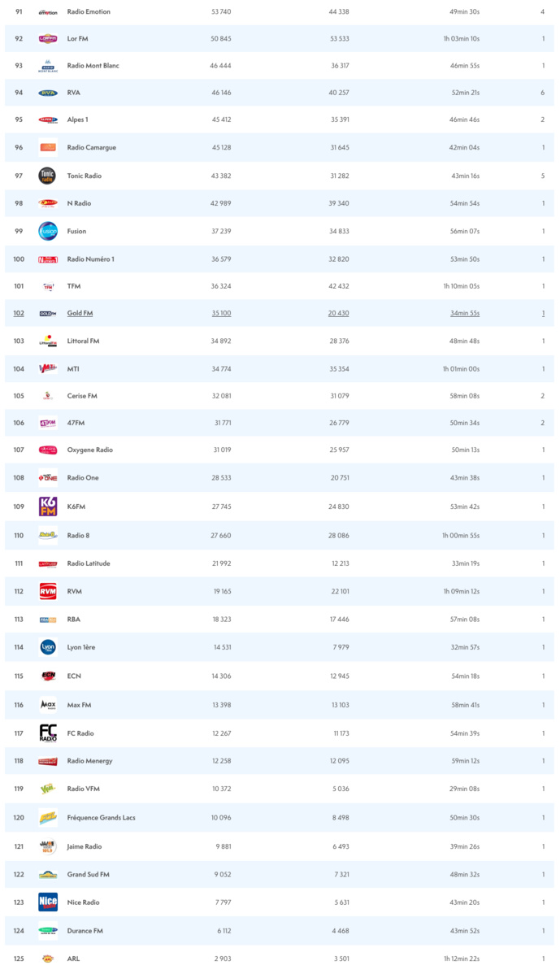The image size is (560, 974).
Task: Click the RVA station logo
Action: [x=48, y=93]
